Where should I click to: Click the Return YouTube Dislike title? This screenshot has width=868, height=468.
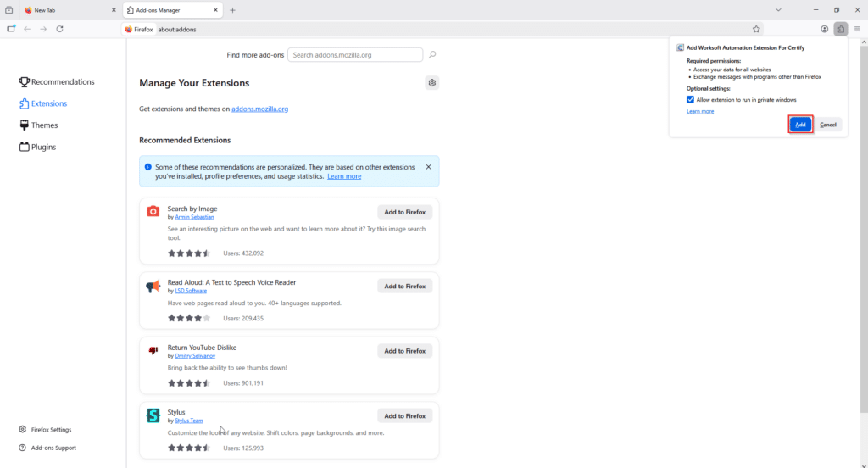click(x=202, y=348)
